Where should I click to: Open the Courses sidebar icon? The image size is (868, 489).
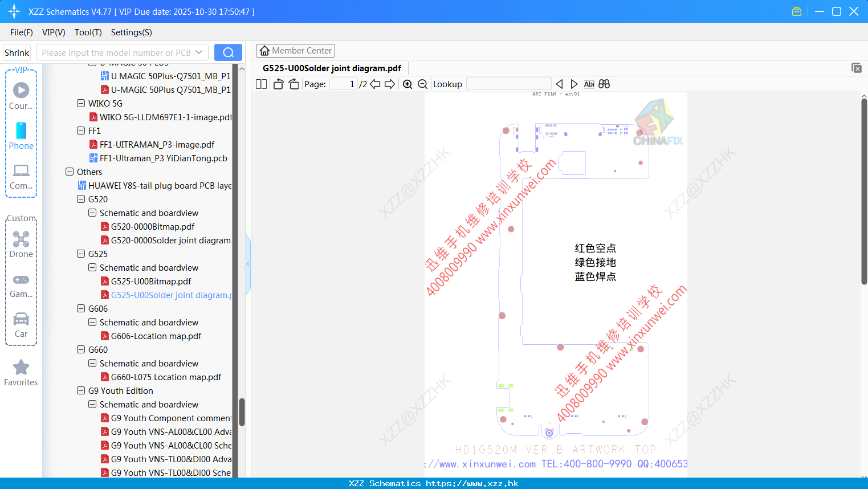tap(21, 96)
